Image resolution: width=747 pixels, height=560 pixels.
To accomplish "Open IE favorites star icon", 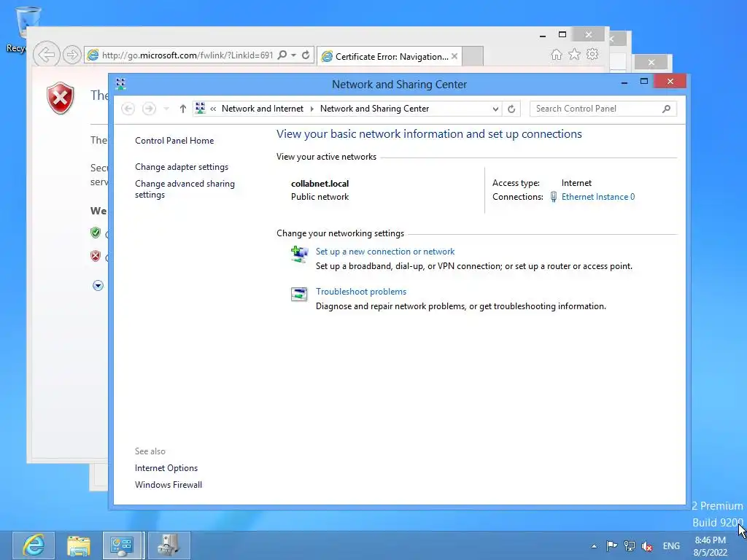I will [574, 54].
